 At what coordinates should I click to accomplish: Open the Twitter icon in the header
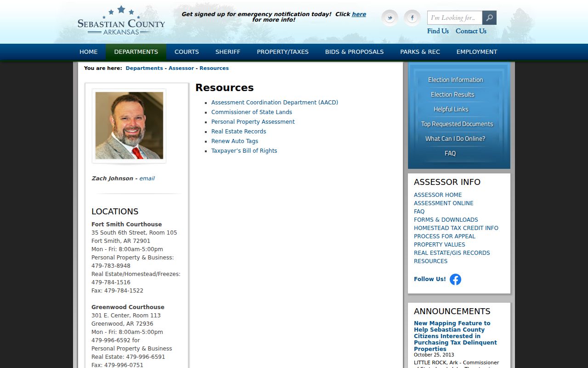[x=390, y=18]
